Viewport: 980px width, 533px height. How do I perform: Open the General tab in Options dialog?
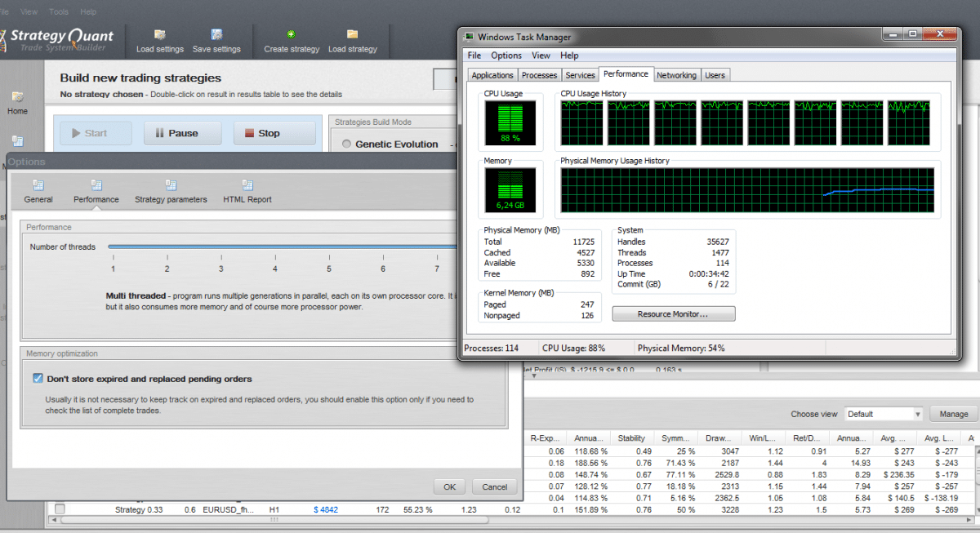(38, 192)
